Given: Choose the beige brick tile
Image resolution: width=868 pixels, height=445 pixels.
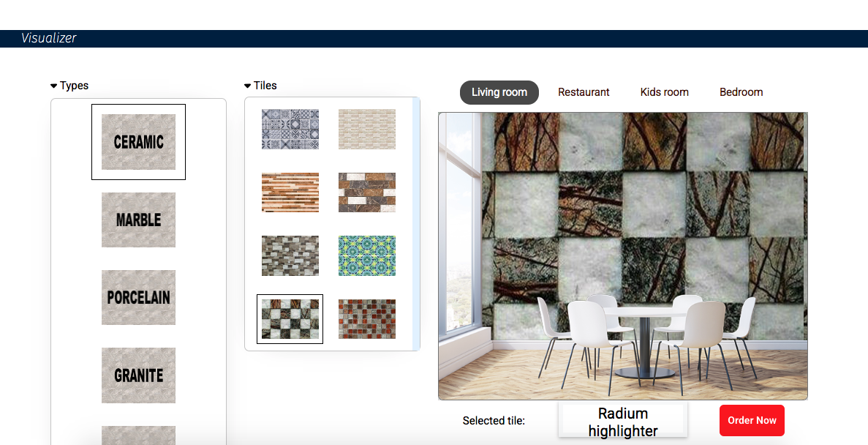Looking at the screenshot, I should coord(367,129).
